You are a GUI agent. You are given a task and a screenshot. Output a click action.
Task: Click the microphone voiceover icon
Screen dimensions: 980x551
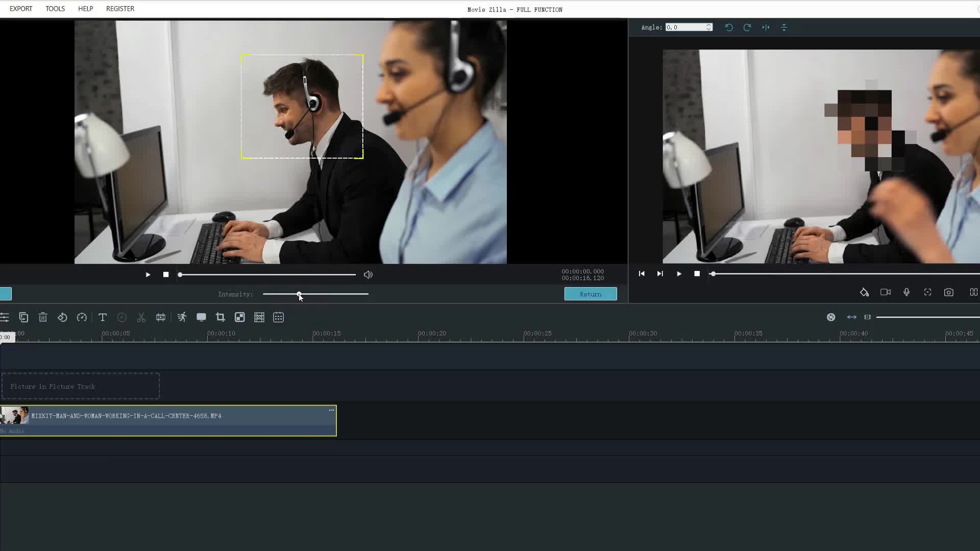click(906, 292)
